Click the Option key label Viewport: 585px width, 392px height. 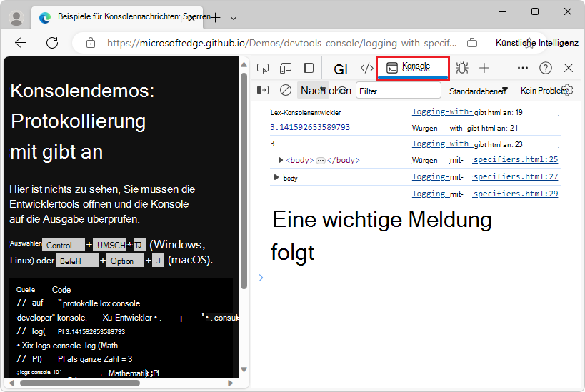click(125, 261)
